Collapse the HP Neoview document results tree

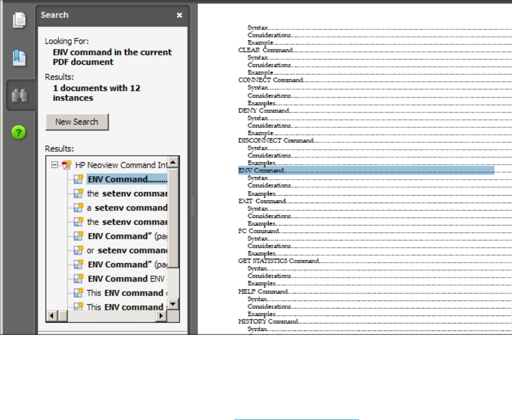point(55,165)
